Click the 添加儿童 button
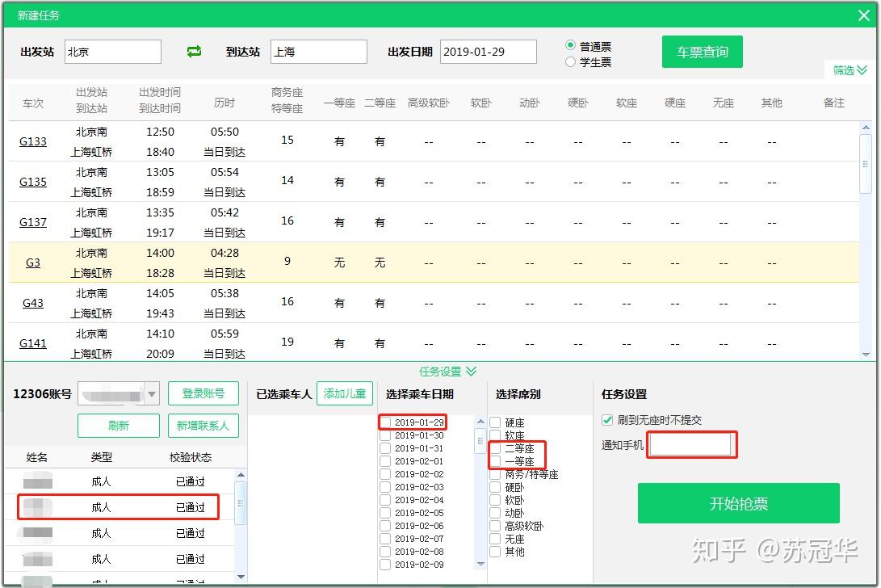This screenshot has width=881, height=588. click(x=345, y=393)
